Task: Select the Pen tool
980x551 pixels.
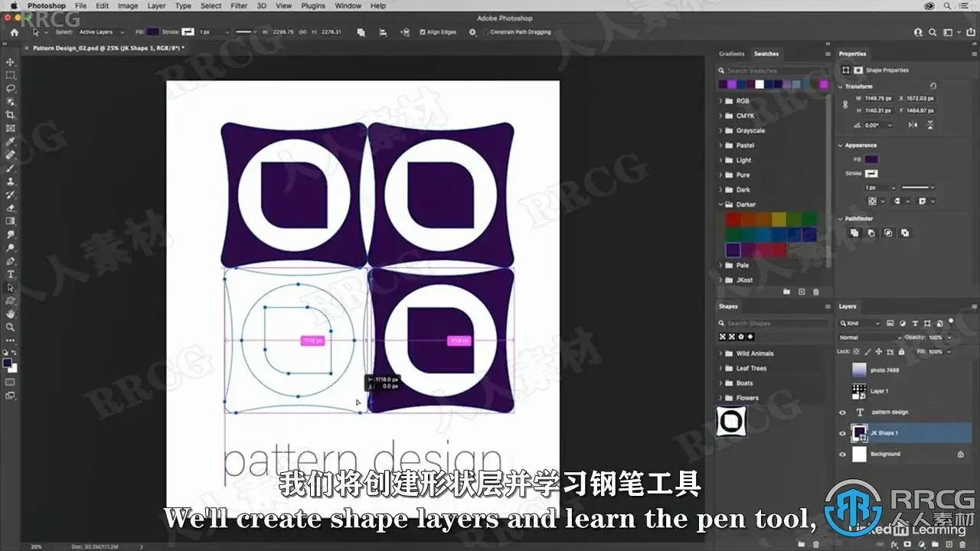Action: point(10,261)
